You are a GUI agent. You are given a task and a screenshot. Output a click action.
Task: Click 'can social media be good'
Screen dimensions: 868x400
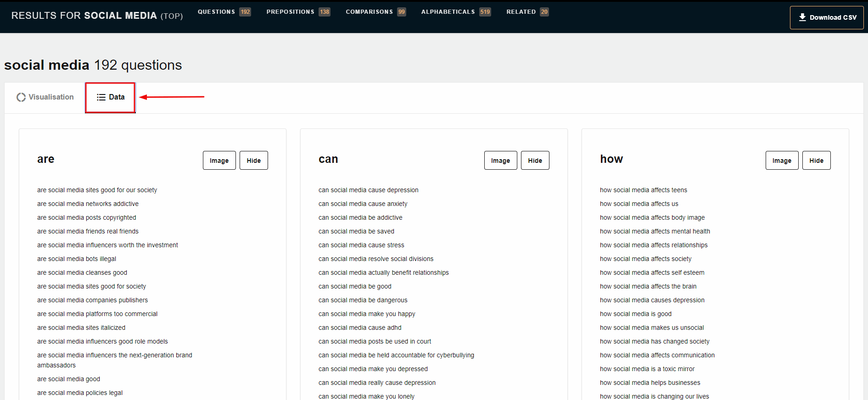[x=355, y=286]
